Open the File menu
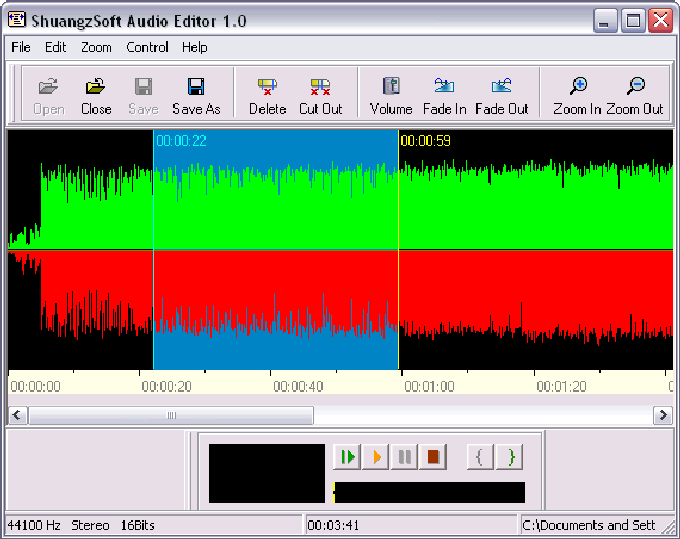 pyautogui.click(x=21, y=47)
